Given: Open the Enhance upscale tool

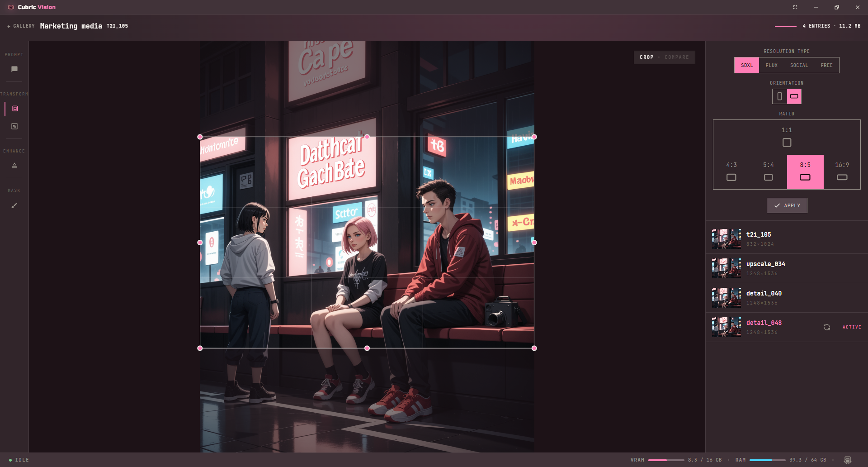Looking at the screenshot, I should (14, 166).
